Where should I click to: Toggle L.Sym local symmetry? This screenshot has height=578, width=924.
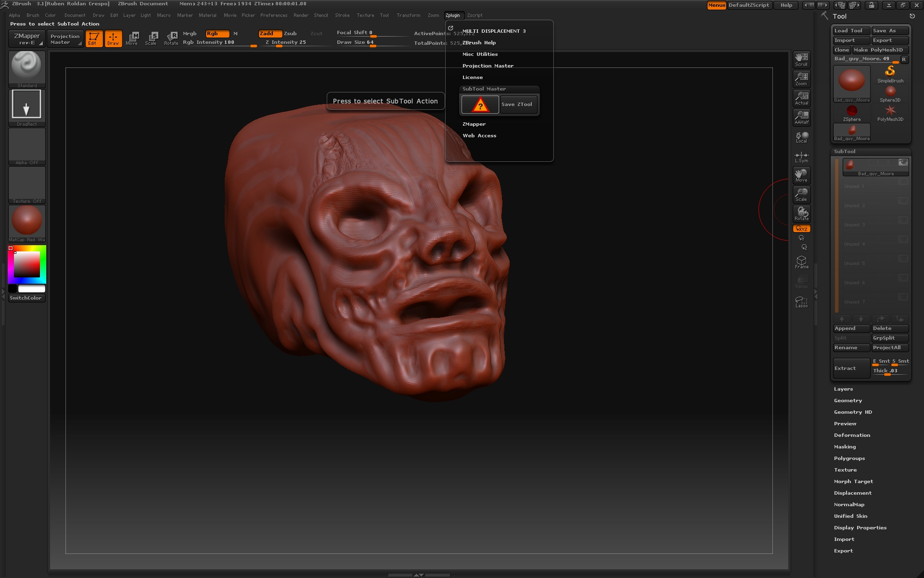click(x=801, y=157)
